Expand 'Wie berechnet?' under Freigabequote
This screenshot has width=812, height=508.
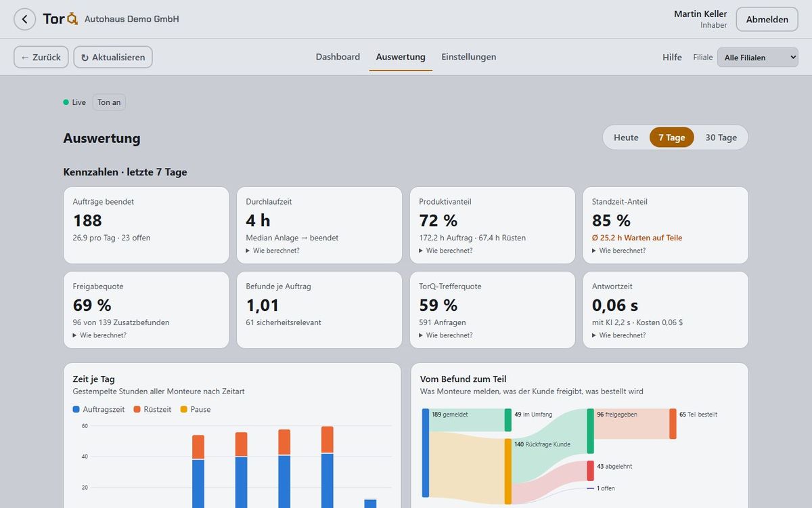[x=99, y=335]
